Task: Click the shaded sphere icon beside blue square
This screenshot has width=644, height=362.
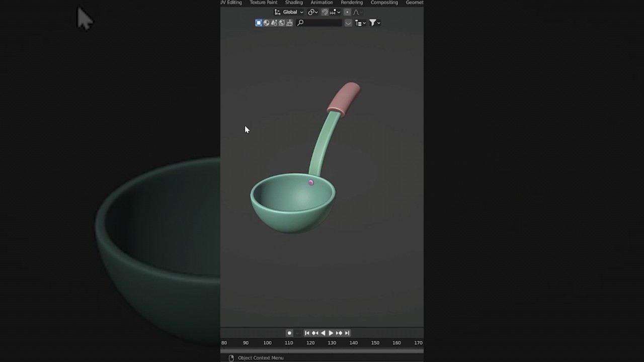Action: 266,23
